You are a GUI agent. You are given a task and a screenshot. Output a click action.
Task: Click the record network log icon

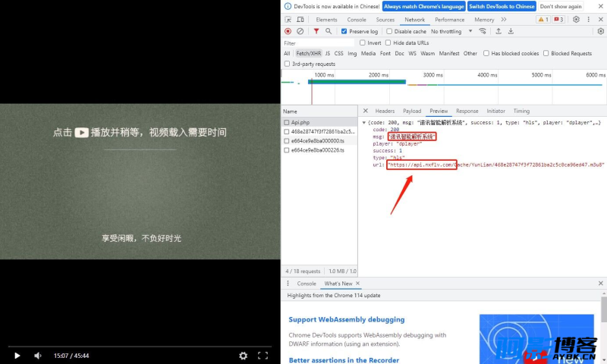point(288,31)
